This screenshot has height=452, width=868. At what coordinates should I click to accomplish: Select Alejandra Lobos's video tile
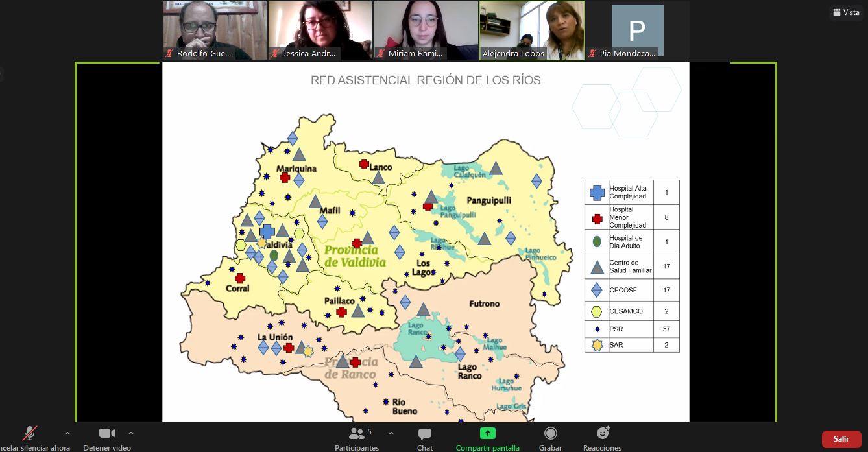coord(531,30)
